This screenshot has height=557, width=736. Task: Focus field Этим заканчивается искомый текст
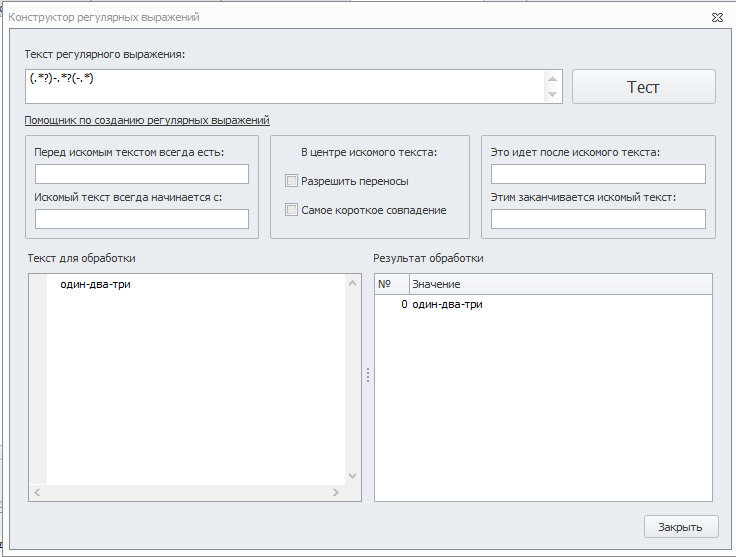coord(598,219)
